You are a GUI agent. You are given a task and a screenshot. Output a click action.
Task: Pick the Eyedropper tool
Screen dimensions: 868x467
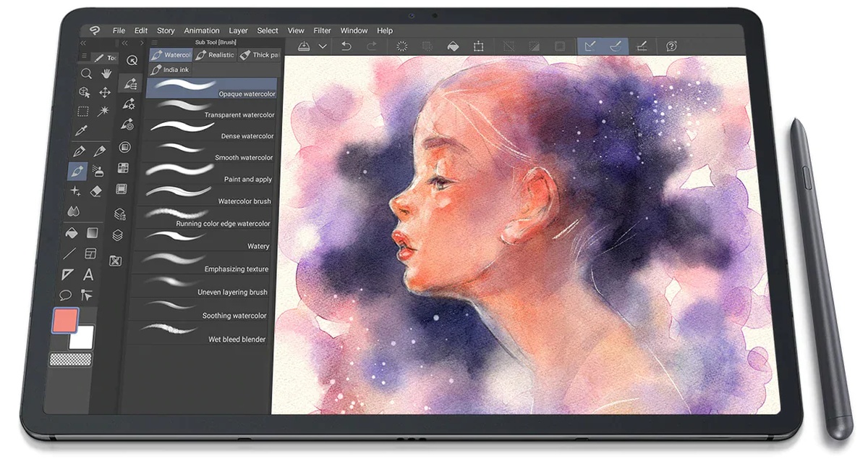80,131
